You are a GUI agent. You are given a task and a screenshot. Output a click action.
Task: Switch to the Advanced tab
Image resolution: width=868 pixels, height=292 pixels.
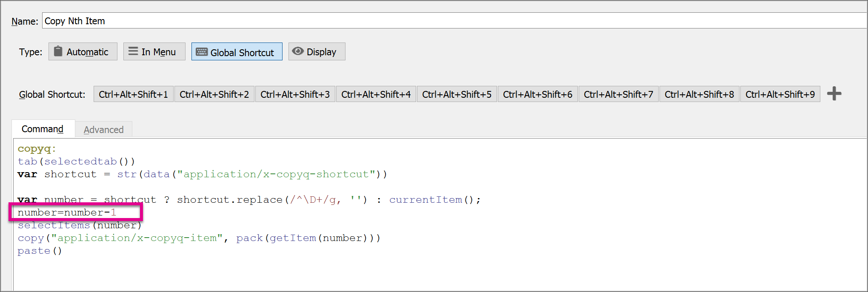104,130
